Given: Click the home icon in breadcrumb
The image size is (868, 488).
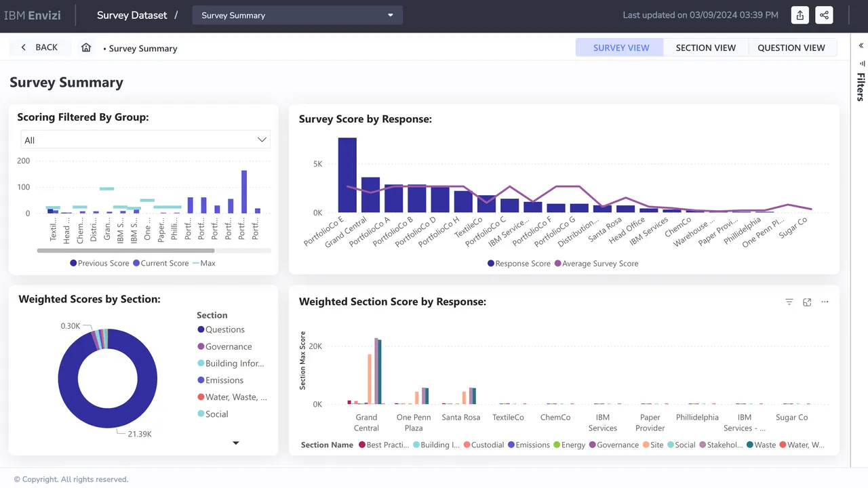Looking at the screenshot, I should click(x=86, y=47).
